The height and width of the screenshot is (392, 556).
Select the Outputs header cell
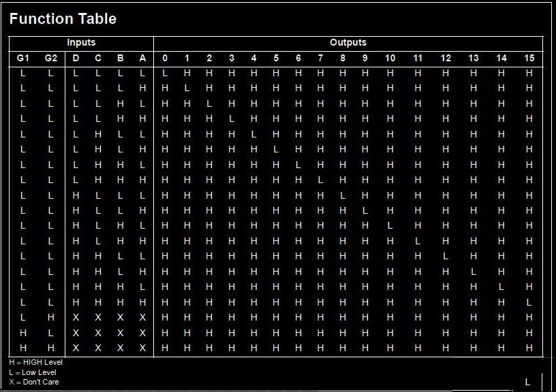pos(348,42)
